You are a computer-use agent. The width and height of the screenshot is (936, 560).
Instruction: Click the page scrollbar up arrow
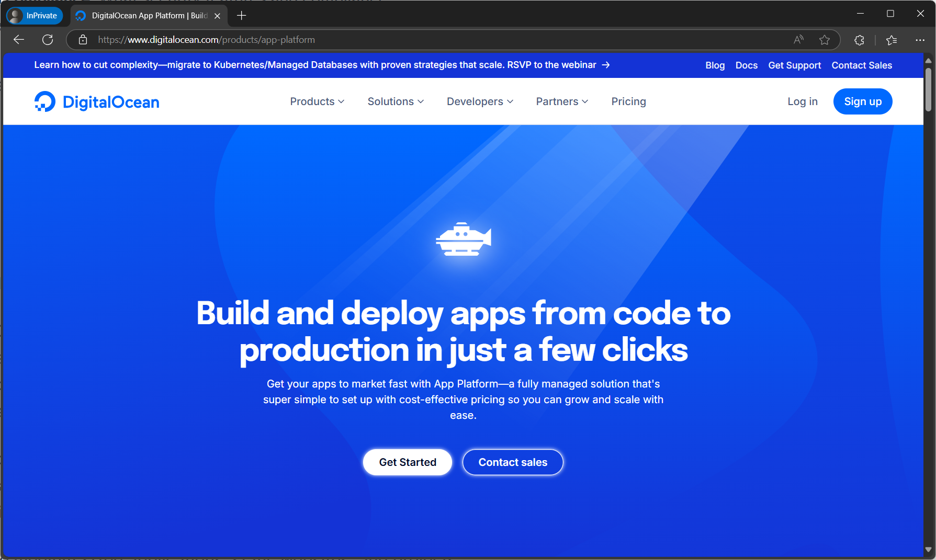929,61
